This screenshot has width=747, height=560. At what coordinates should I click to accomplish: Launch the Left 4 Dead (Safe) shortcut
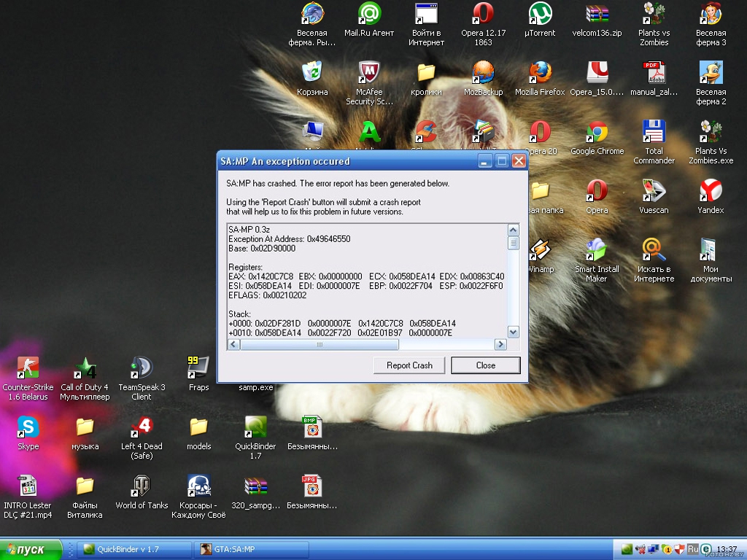pos(142,438)
